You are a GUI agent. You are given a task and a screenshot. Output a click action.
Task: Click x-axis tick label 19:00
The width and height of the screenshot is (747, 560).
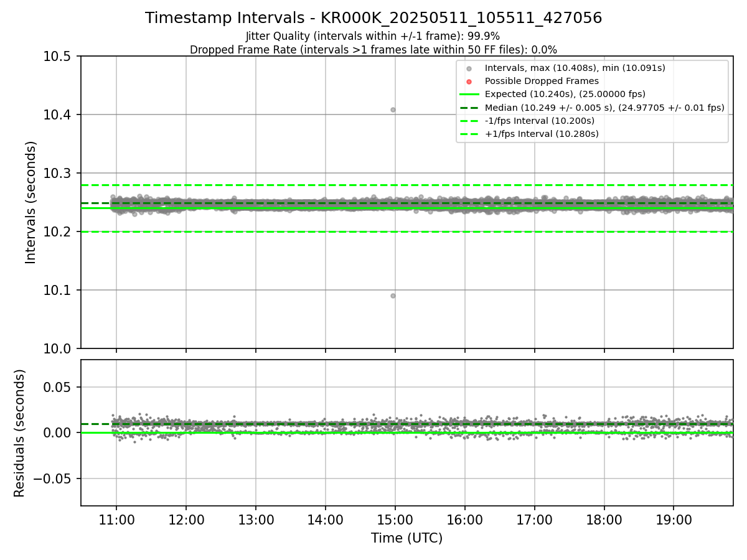pos(674,520)
